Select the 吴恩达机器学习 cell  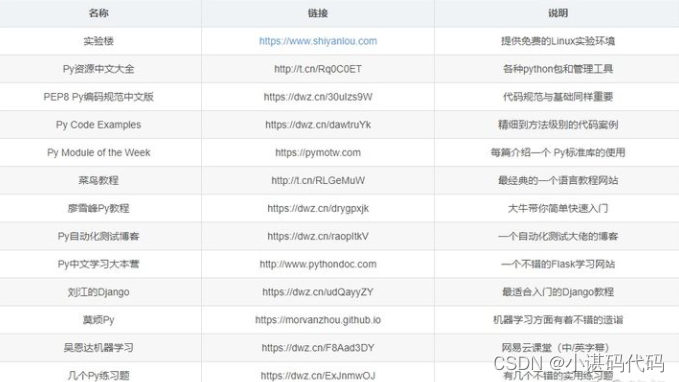(x=99, y=347)
